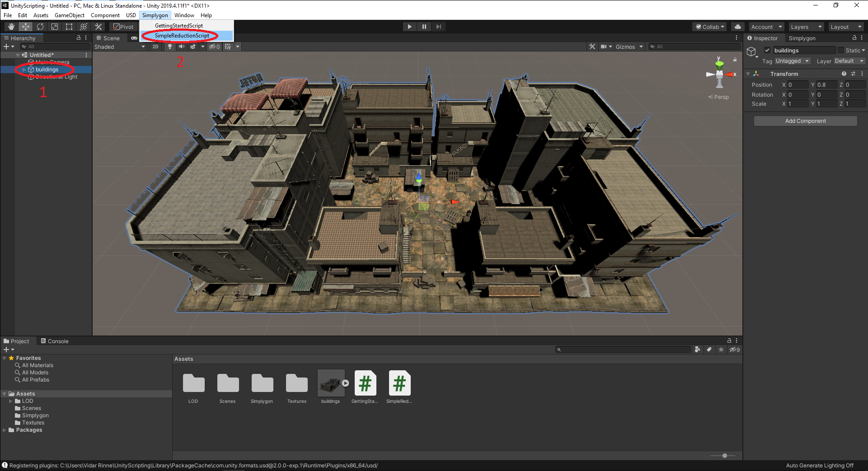Switch to the Console tab

(x=55, y=341)
